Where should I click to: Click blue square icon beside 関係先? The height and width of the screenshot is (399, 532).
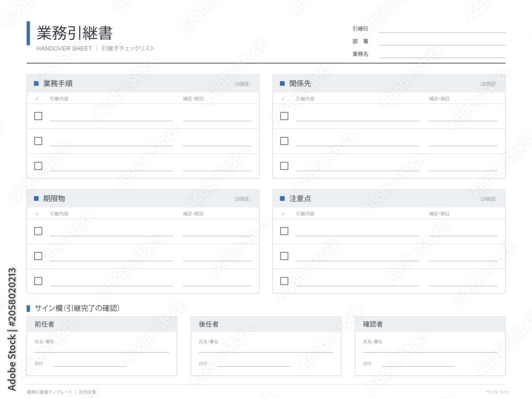pos(282,84)
